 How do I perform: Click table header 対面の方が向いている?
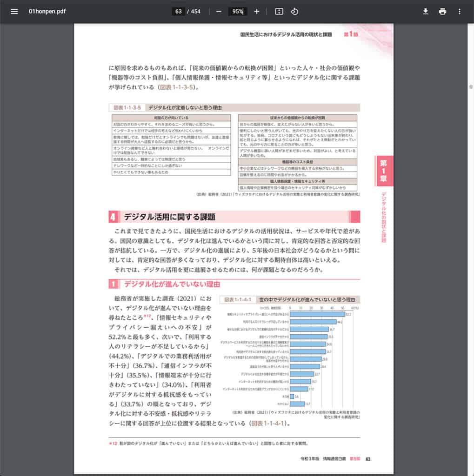coord(171,118)
